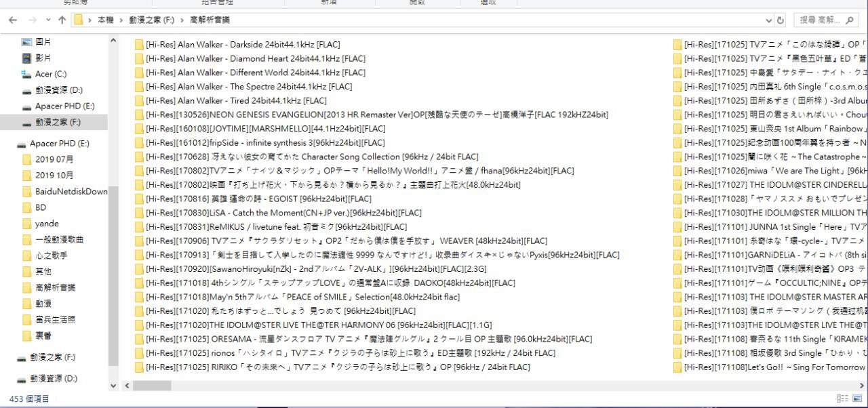Screen dimensions: 868x408
Task: Click folder icon of LiSA - Catch the Moment
Action: tap(139, 213)
